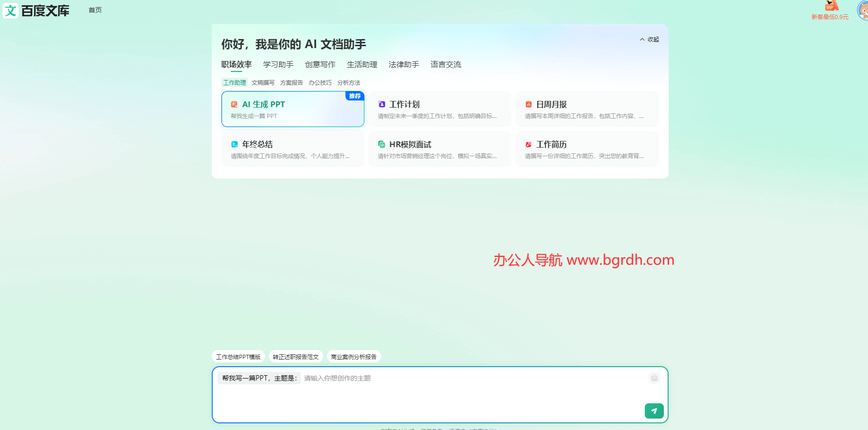The image size is (868, 430).
Task: Open the 工作简历 card title
Action: pos(552,144)
